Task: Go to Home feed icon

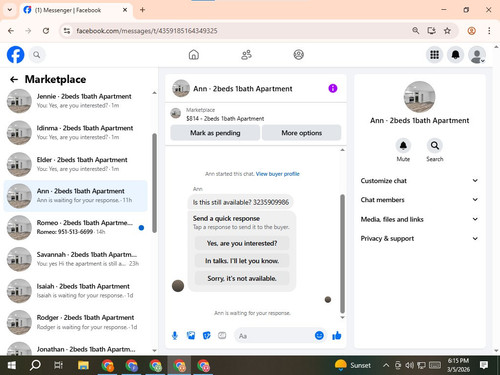Action: pos(194,55)
